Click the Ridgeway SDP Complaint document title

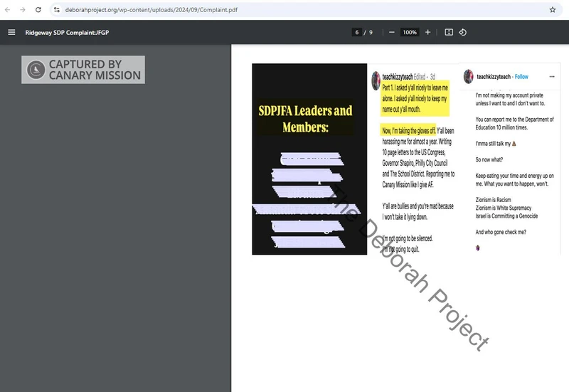pyautogui.click(x=68, y=33)
